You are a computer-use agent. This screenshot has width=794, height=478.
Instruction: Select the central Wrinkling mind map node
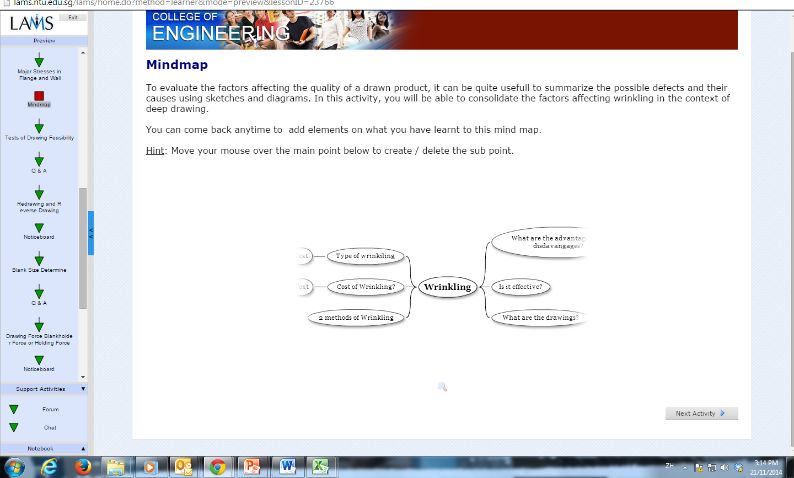(448, 287)
